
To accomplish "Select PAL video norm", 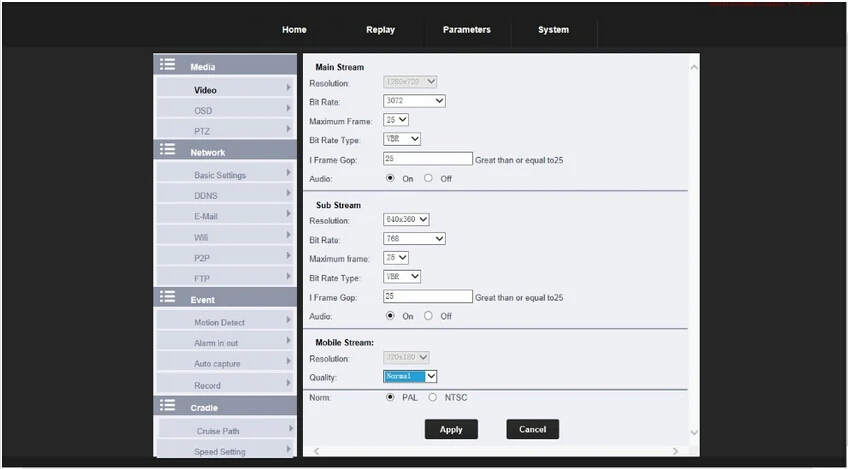I will coord(390,397).
